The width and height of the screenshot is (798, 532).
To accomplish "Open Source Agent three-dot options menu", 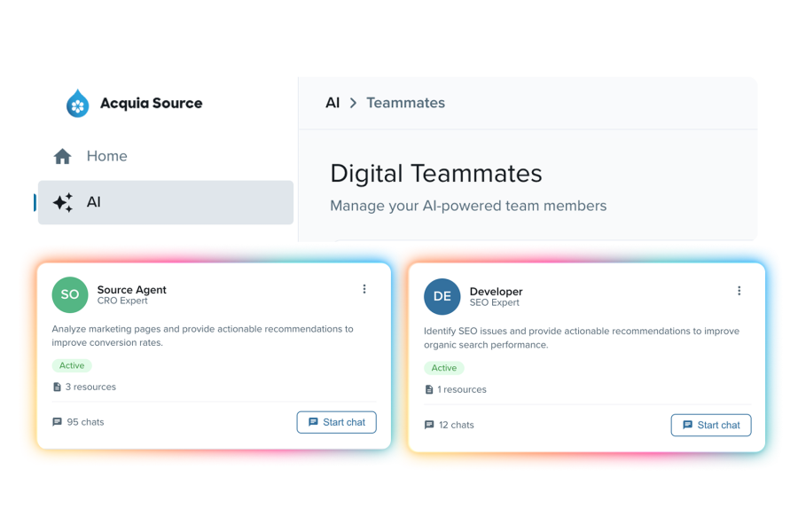I will pos(364,289).
